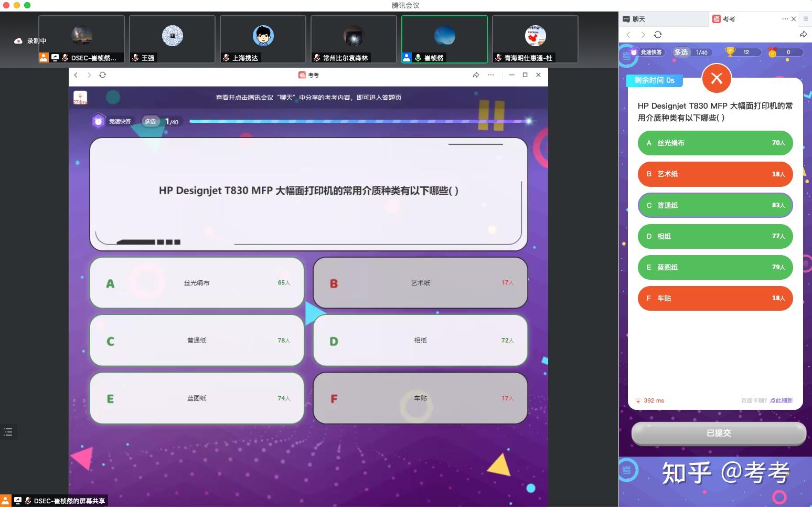Click the forward arrow in the shared 考考 window
This screenshot has height=507, width=812.
pos(89,75)
